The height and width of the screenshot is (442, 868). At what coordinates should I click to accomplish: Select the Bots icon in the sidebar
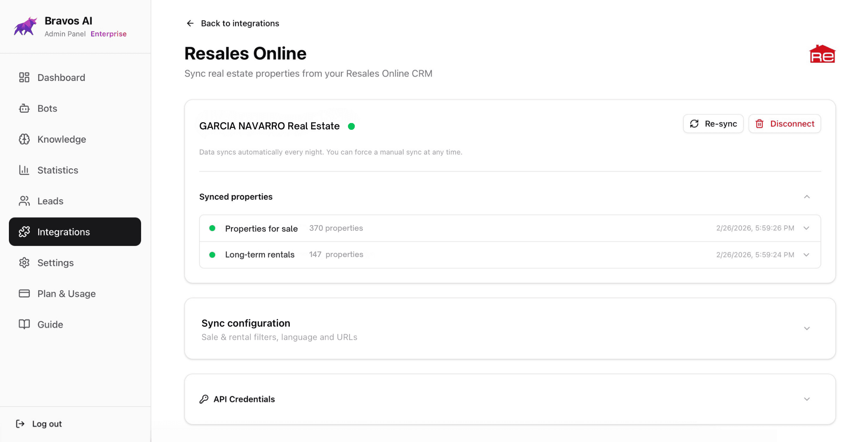tap(24, 108)
